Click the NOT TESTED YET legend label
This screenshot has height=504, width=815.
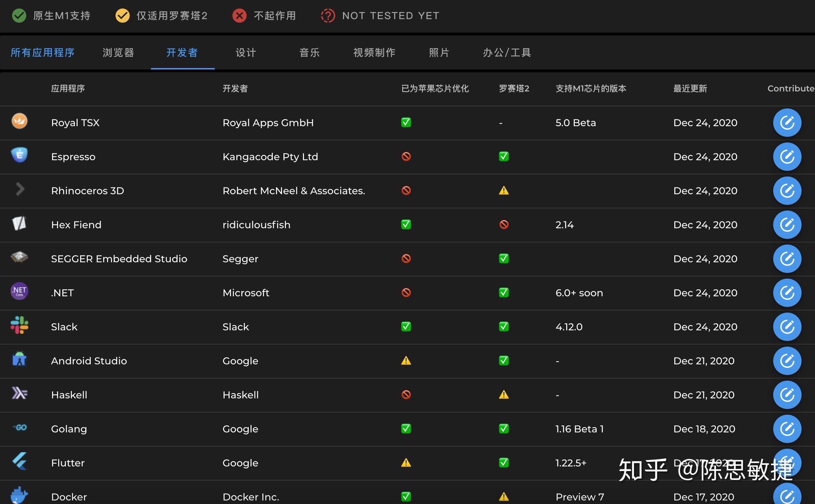tap(390, 16)
